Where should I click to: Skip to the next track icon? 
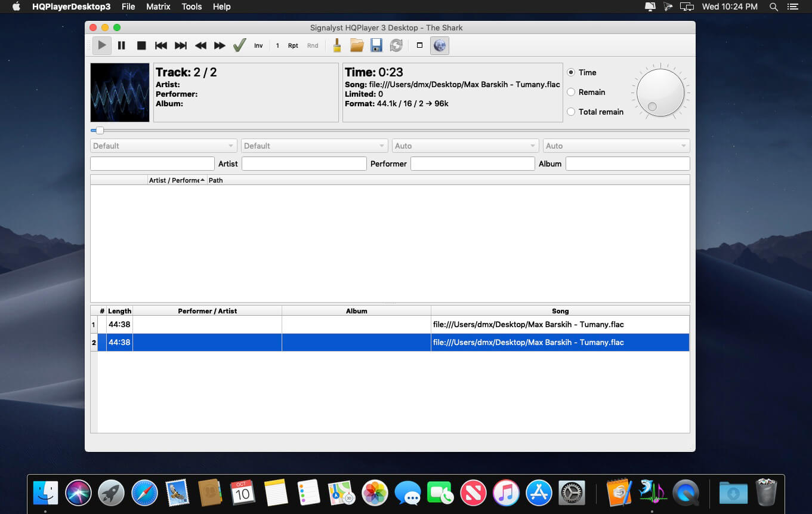(x=181, y=45)
